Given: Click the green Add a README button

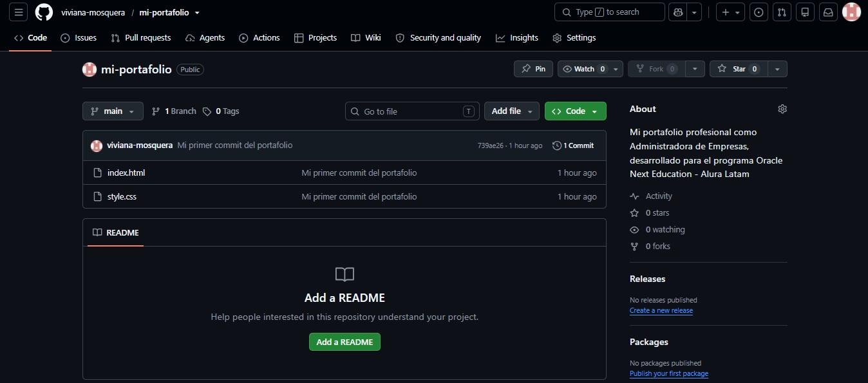Looking at the screenshot, I should 344,342.
